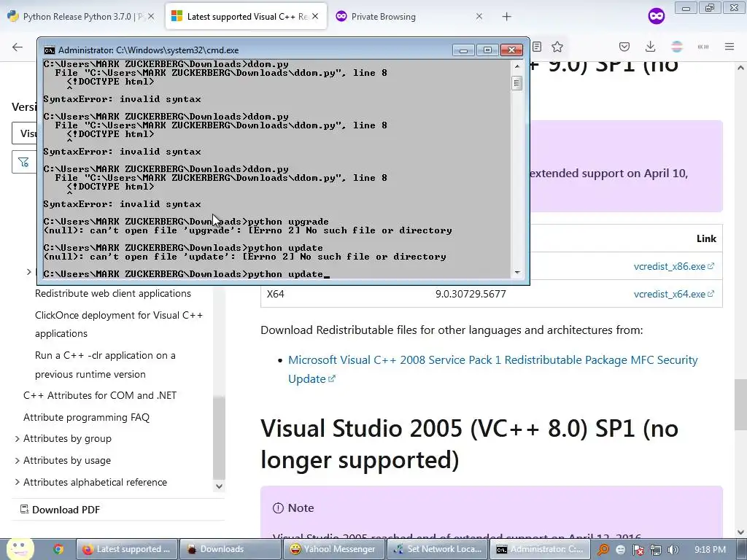Click the cmd window scrollbar thumb
Screen dimensions: 747x560
[517, 83]
